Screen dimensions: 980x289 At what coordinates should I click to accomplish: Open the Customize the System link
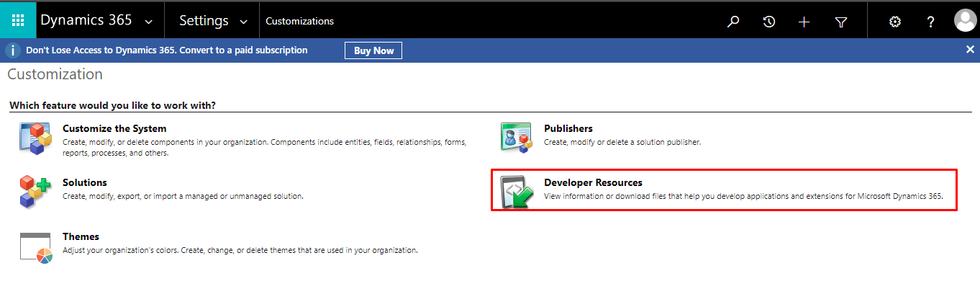pos(114,128)
